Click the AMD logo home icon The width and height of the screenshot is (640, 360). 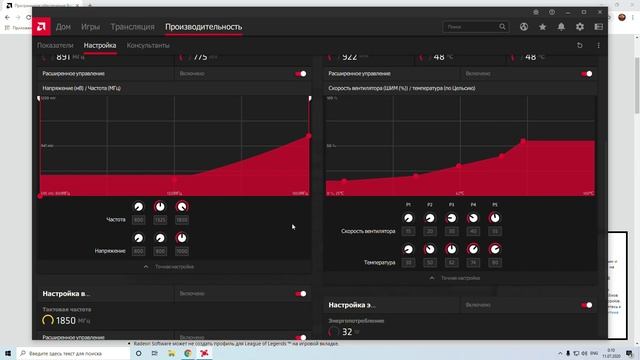tap(41, 27)
